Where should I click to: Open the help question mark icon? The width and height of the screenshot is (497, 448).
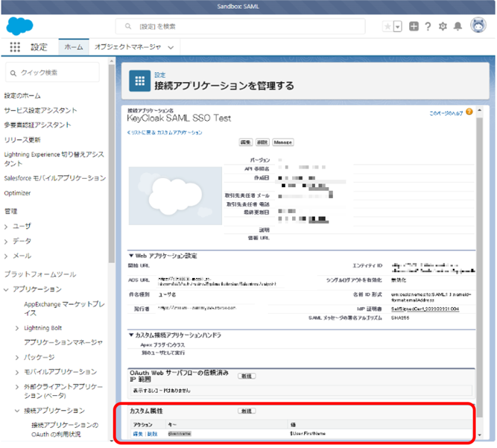(428, 26)
